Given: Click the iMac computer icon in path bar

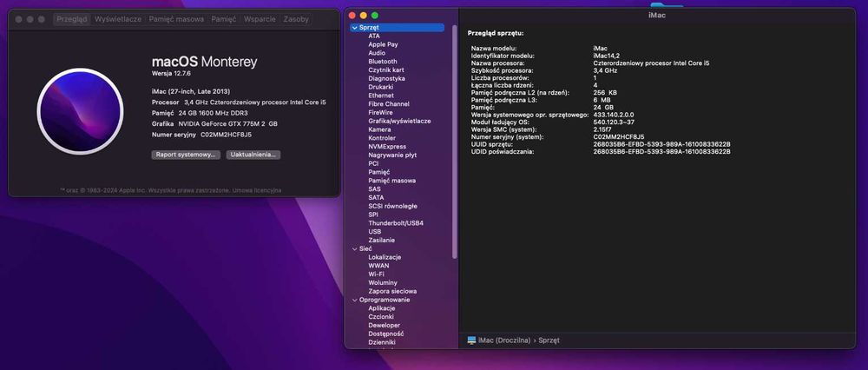Looking at the screenshot, I should point(471,340).
